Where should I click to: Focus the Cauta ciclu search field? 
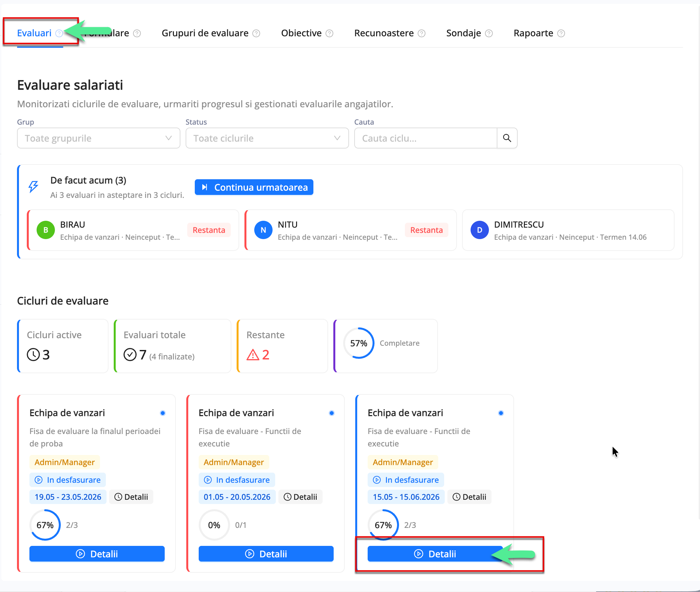tap(425, 138)
